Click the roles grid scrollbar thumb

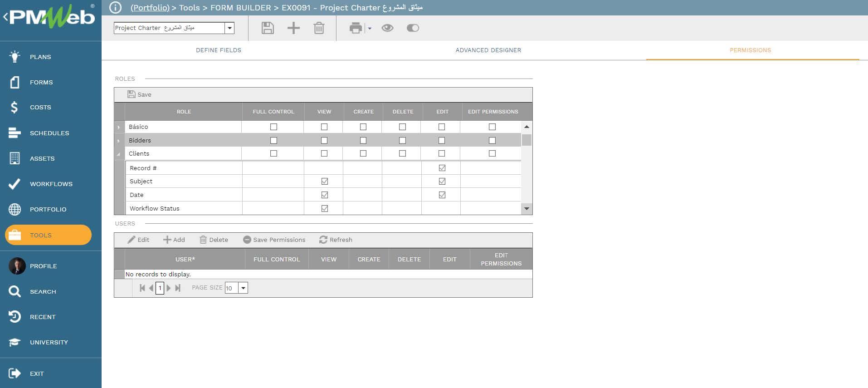[527, 140]
